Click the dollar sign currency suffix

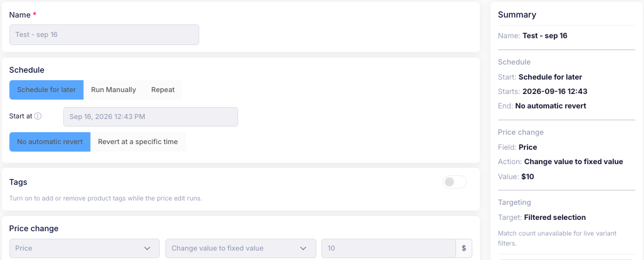click(x=464, y=249)
